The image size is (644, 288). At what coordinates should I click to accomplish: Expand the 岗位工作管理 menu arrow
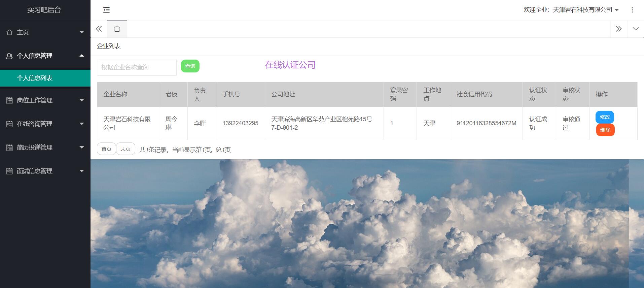[x=82, y=100]
